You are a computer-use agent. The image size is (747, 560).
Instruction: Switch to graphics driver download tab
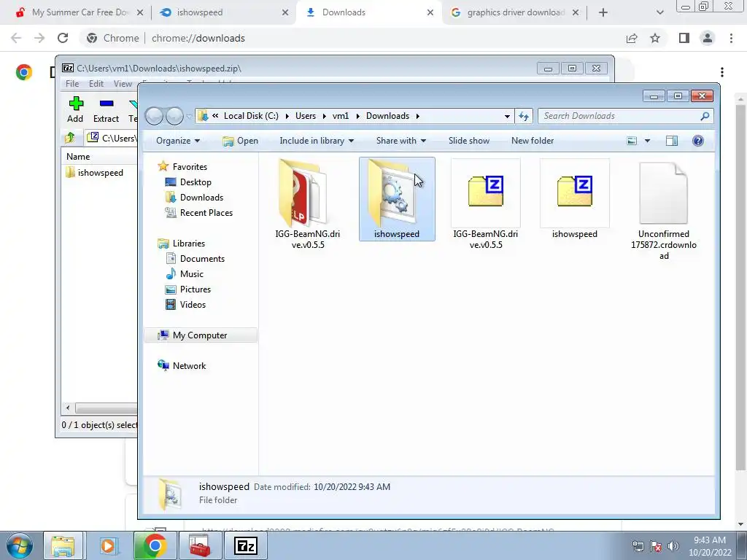pyautogui.click(x=516, y=12)
